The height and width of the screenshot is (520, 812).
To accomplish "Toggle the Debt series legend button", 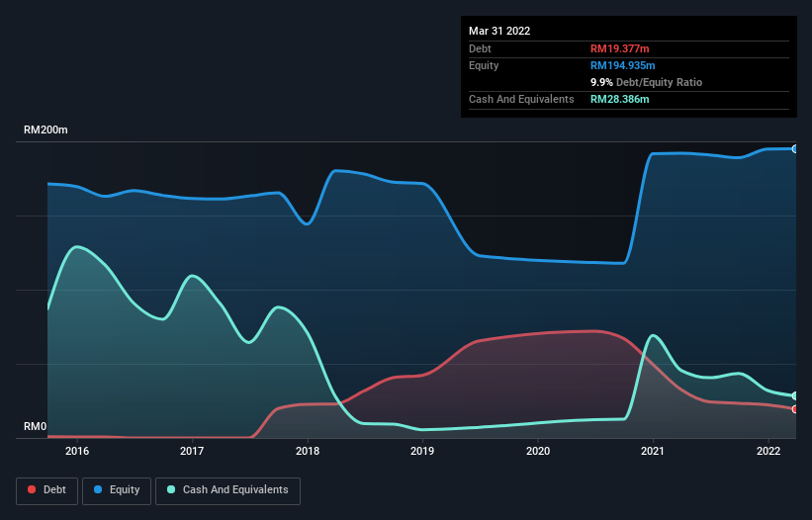I will 47,490.
